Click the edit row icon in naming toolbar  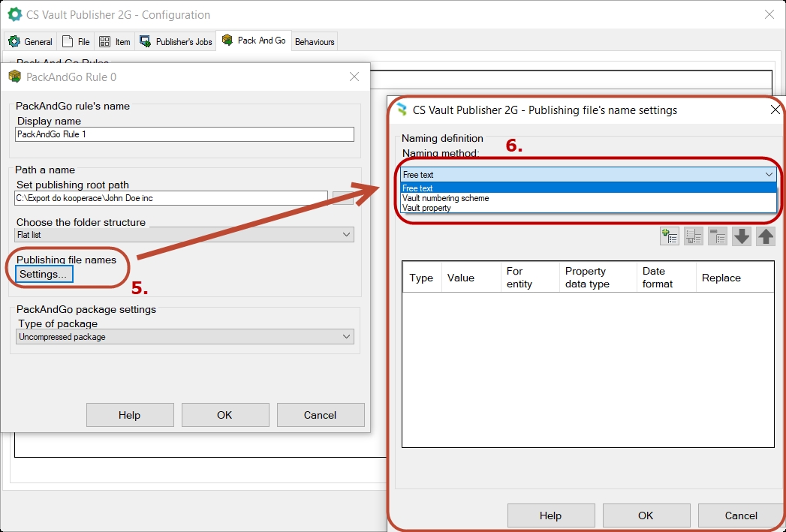[x=694, y=236]
